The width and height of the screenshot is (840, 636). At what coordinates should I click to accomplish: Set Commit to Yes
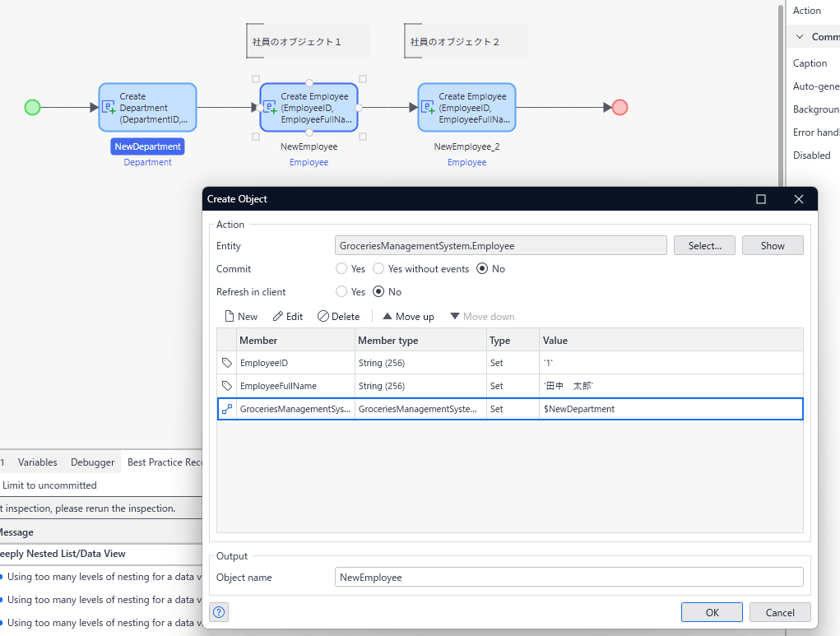coord(341,268)
